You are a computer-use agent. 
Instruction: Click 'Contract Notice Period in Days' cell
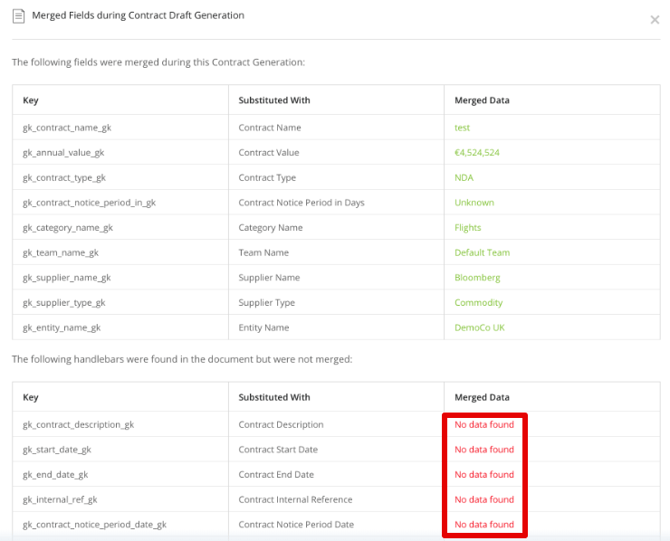(301, 203)
